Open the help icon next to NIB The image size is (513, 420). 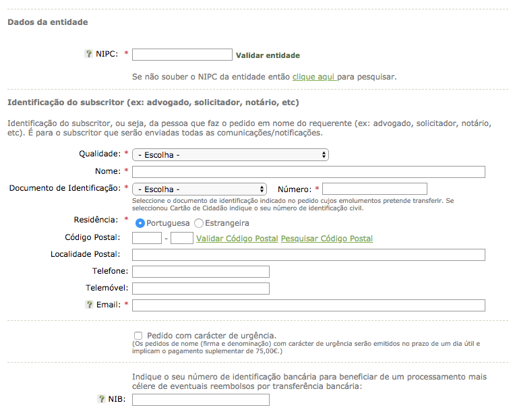click(x=101, y=398)
